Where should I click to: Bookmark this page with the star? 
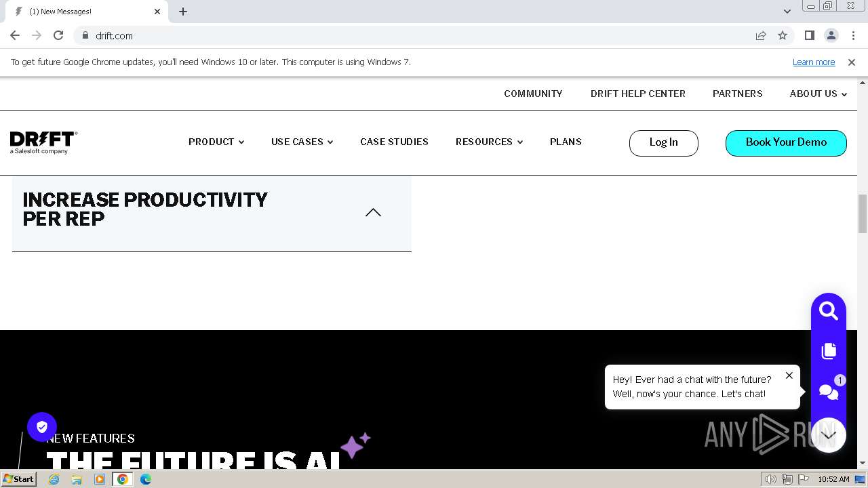click(x=783, y=35)
